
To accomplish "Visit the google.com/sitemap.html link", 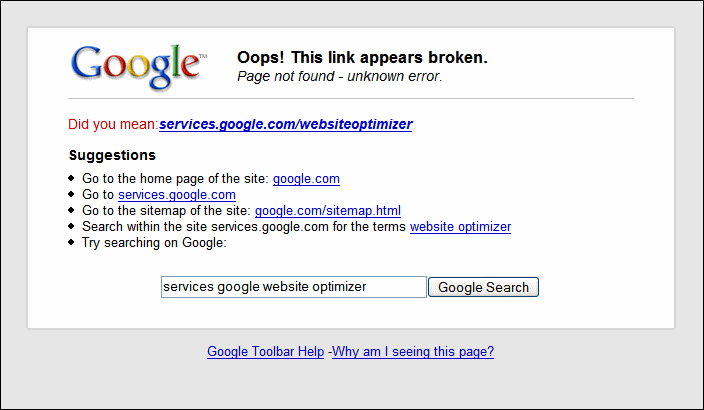I will 328,211.
